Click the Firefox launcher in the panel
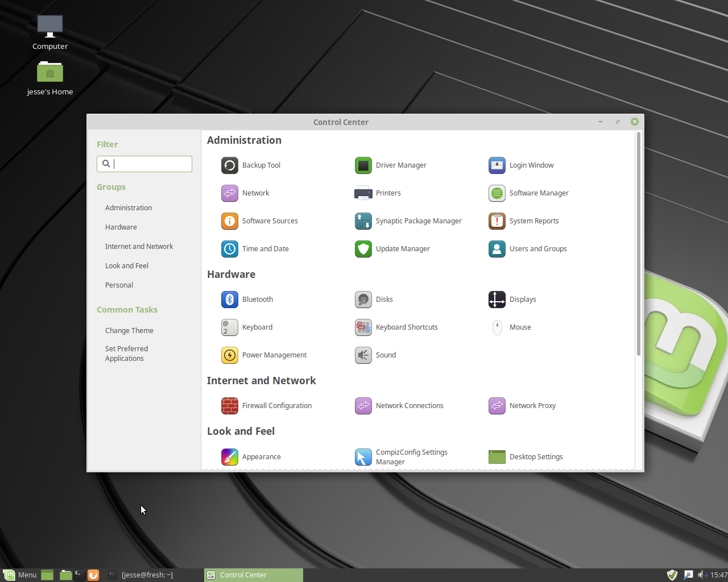Screen dimensions: 728x582 pos(93,575)
